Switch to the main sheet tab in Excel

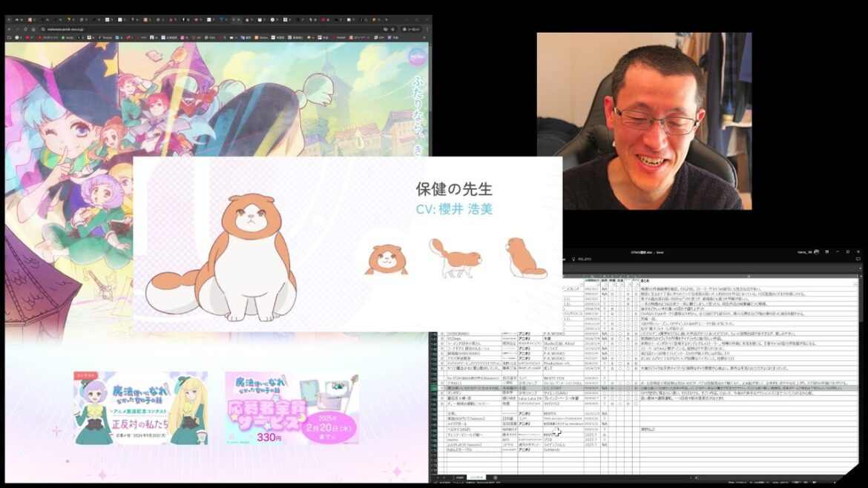[x=460, y=477]
